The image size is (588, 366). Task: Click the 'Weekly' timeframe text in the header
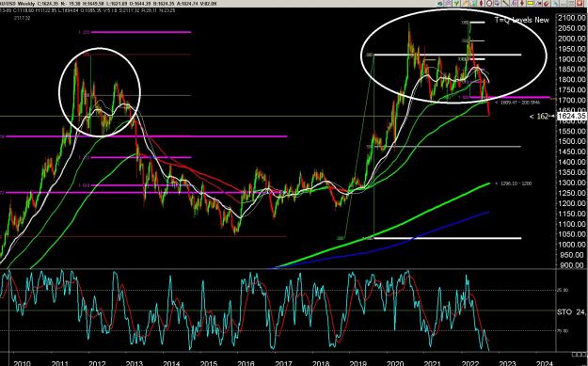point(25,5)
